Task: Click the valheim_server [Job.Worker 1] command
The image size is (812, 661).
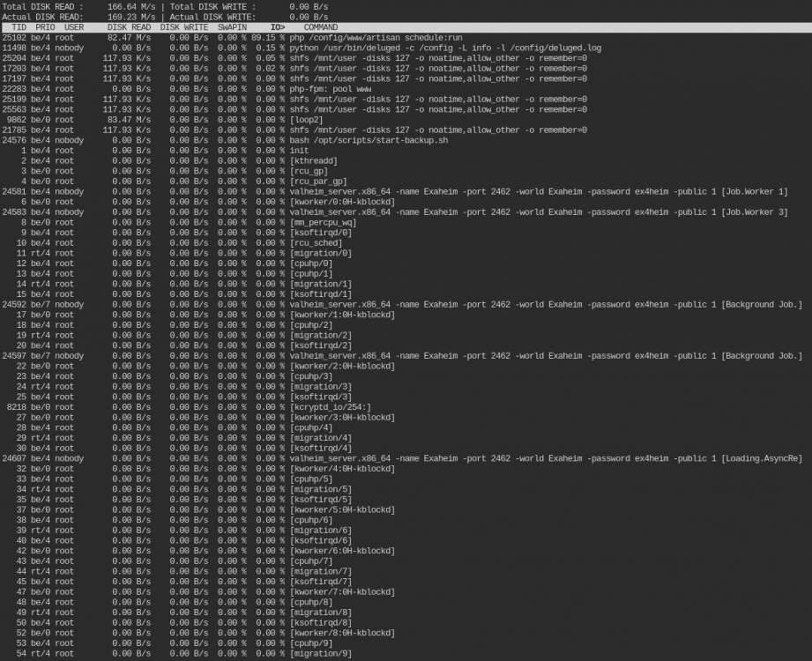Action: [x=539, y=191]
